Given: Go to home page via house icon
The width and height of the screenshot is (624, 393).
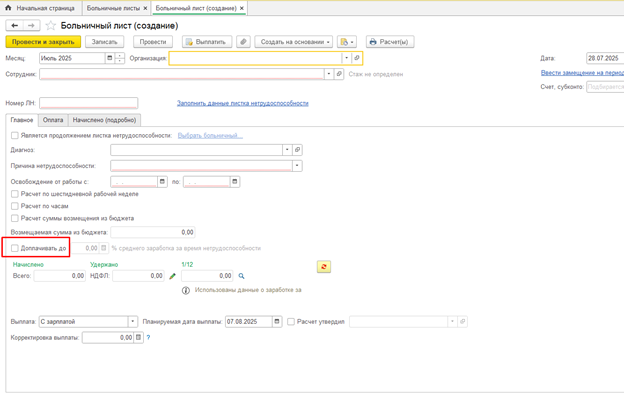Looking at the screenshot, I should [8, 8].
